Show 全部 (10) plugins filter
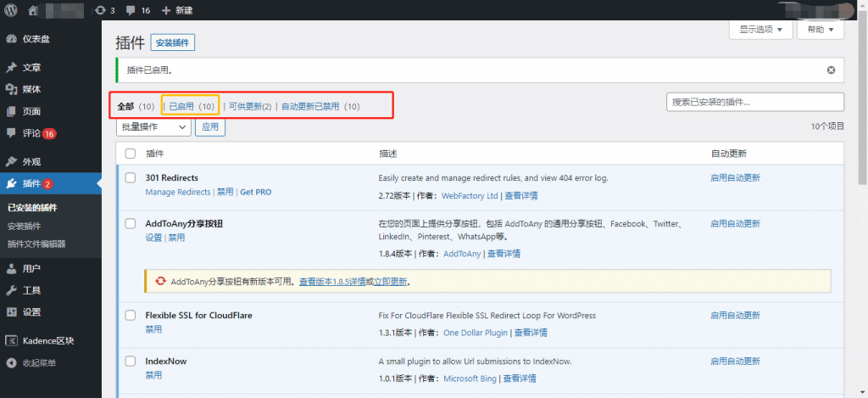The width and height of the screenshot is (868, 398). 136,106
